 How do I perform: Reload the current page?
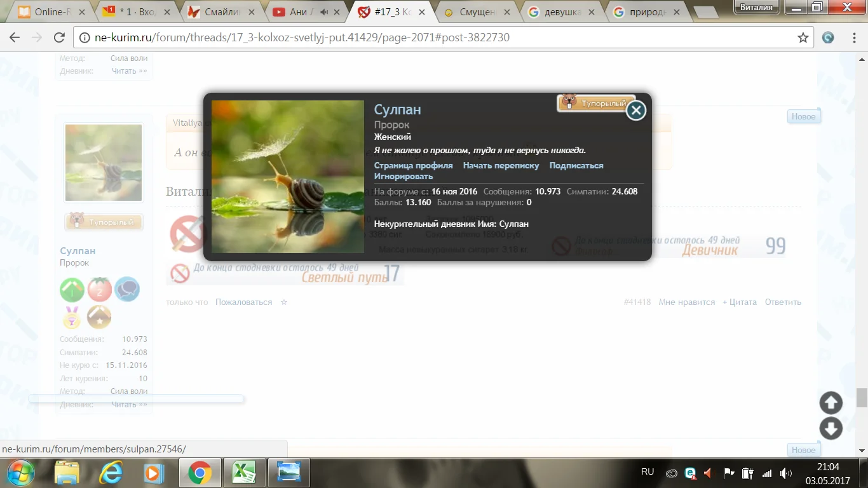click(59, 37)
